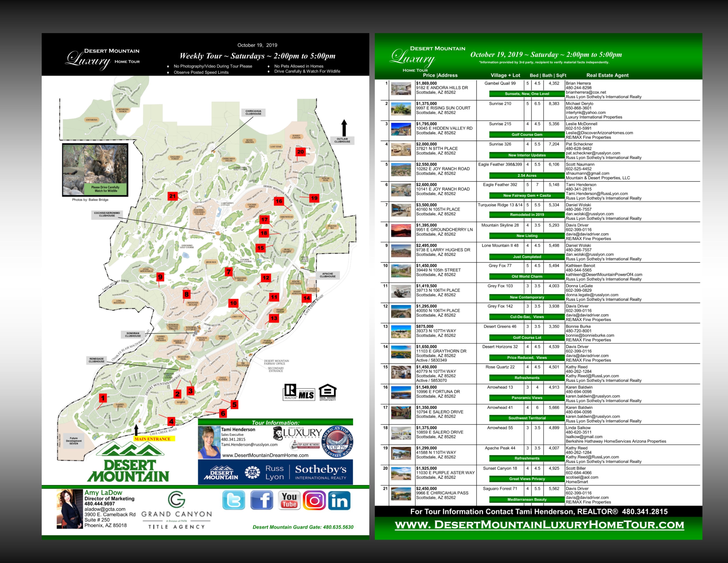Open listing photo for 9182 E Andora Hills Dr

(401, 89)
